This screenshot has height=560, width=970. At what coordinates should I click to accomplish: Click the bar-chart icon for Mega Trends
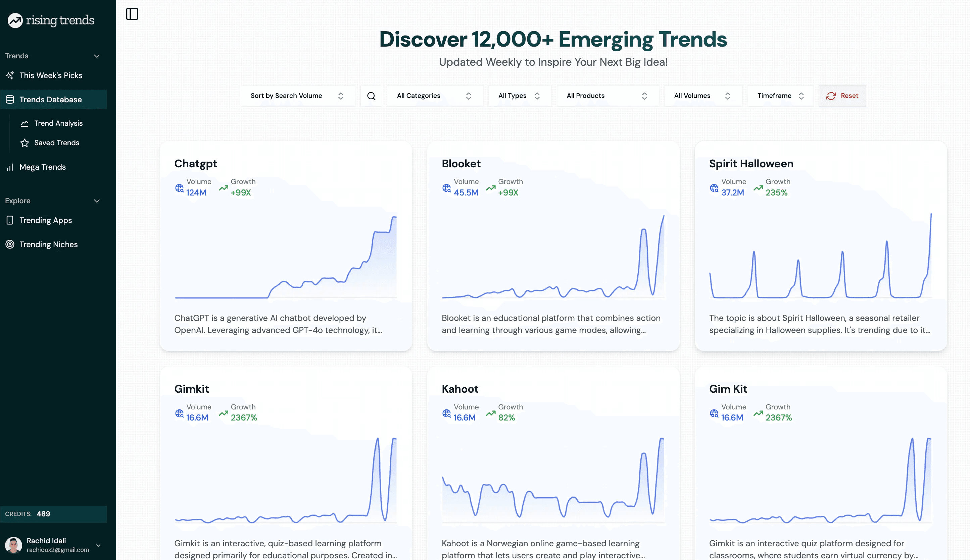click(10, 167)
